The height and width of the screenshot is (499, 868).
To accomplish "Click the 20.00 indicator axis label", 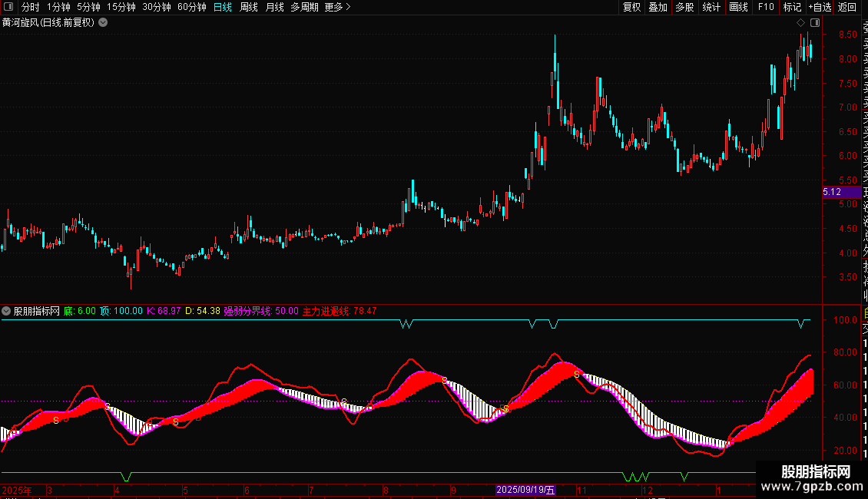I will click(845, 451).
